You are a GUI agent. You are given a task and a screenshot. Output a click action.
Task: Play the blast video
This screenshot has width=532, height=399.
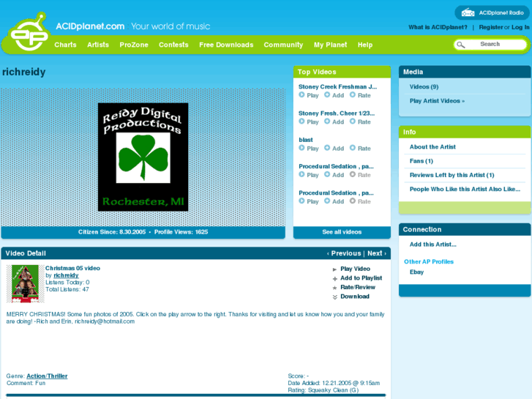tap(309, 148)
